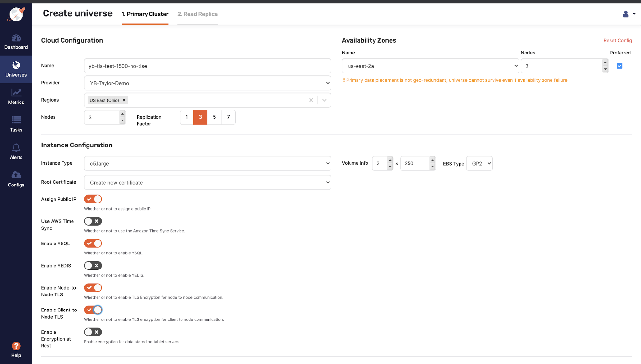Disable the Enable YSQL toggle

pyautogui.click(x=93, y=243)
